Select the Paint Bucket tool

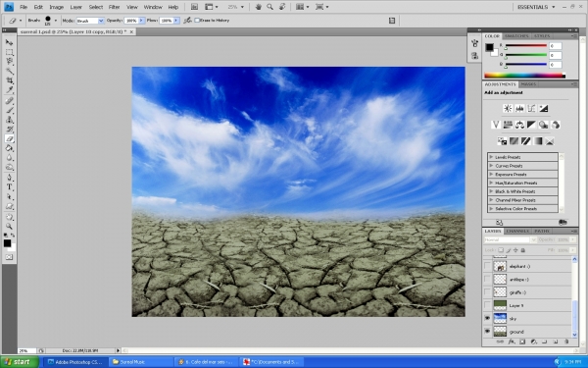9,148
